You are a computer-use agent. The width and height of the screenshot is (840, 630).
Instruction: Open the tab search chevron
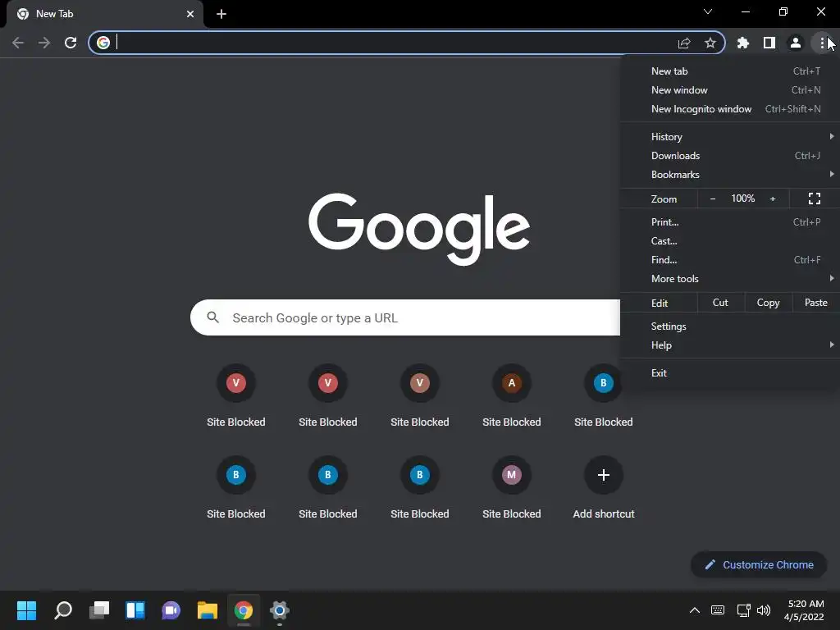[708, 11]
